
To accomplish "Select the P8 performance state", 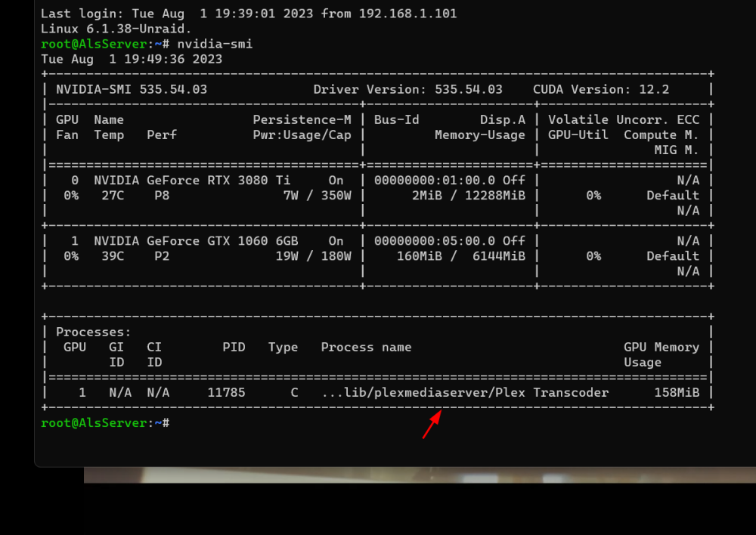I will pos(162,195).
